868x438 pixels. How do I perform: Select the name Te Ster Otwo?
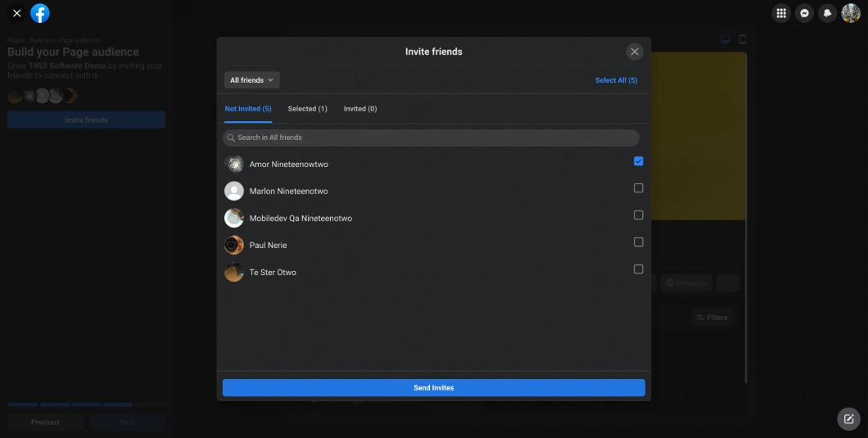[273, 273]
